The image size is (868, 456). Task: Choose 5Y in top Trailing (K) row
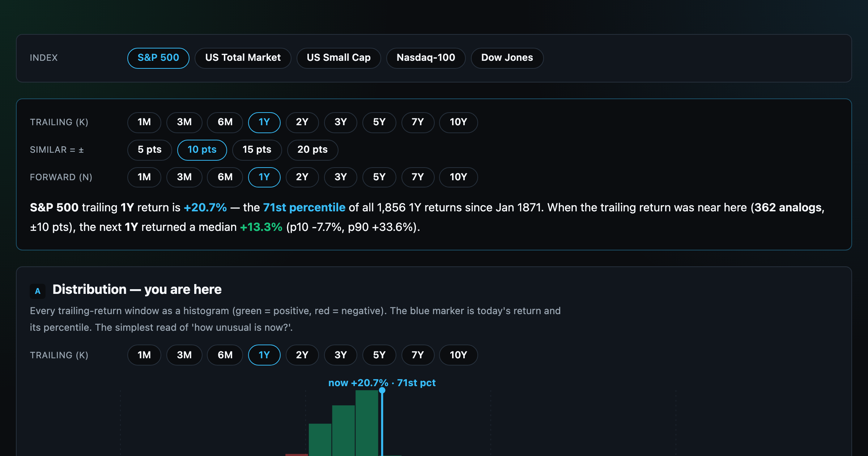379,122
